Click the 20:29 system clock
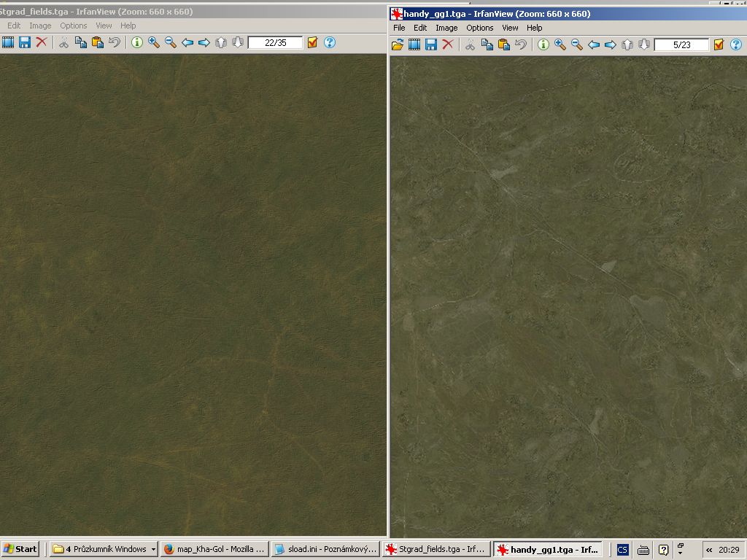 [x=729, y=550]
